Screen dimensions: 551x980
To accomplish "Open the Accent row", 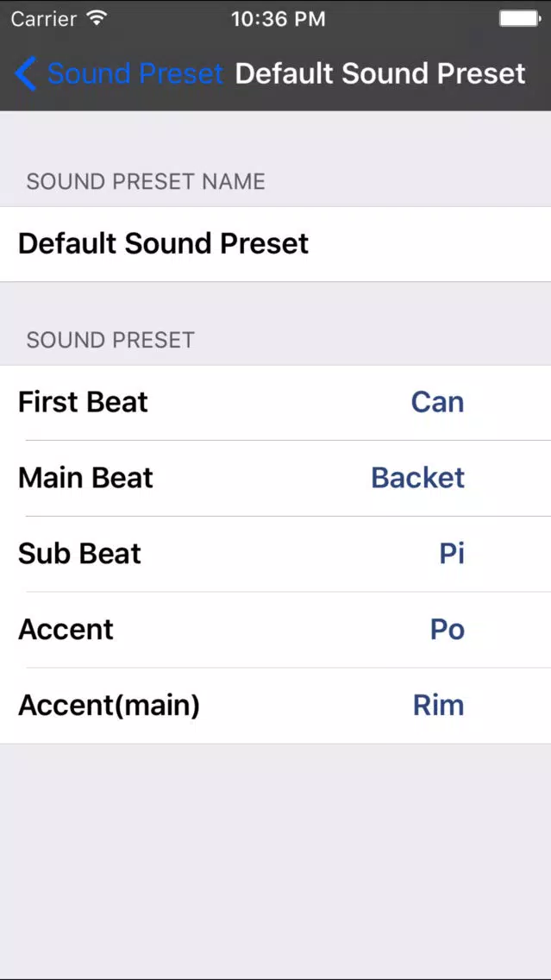I will pos(276,630).
